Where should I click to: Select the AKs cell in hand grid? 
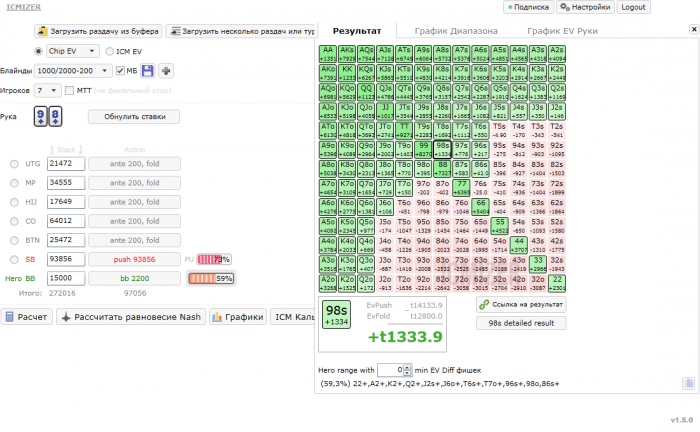(x=347, y=54)
